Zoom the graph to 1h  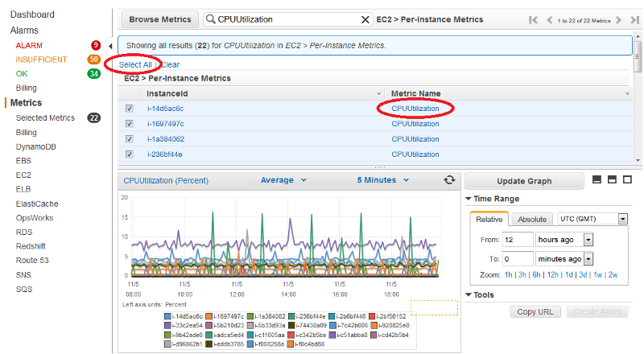coord(509,274)
